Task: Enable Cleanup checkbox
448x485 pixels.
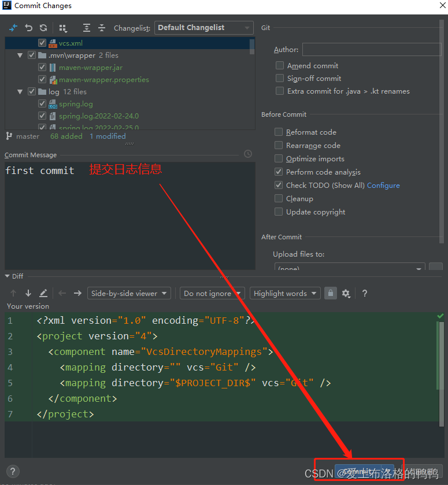Action: point(279,198)
